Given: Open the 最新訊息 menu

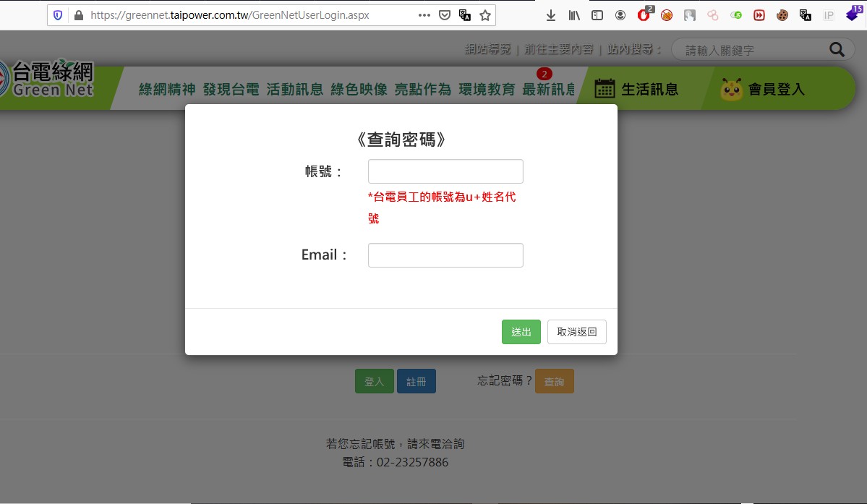Looking at the screenshot, I should click(x=549, y=89).
